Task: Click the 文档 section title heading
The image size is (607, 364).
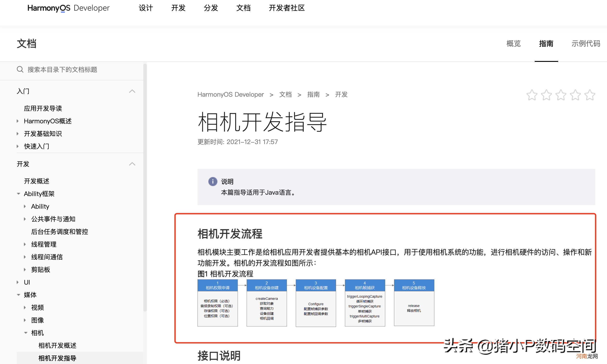Action: pos(26,44)
